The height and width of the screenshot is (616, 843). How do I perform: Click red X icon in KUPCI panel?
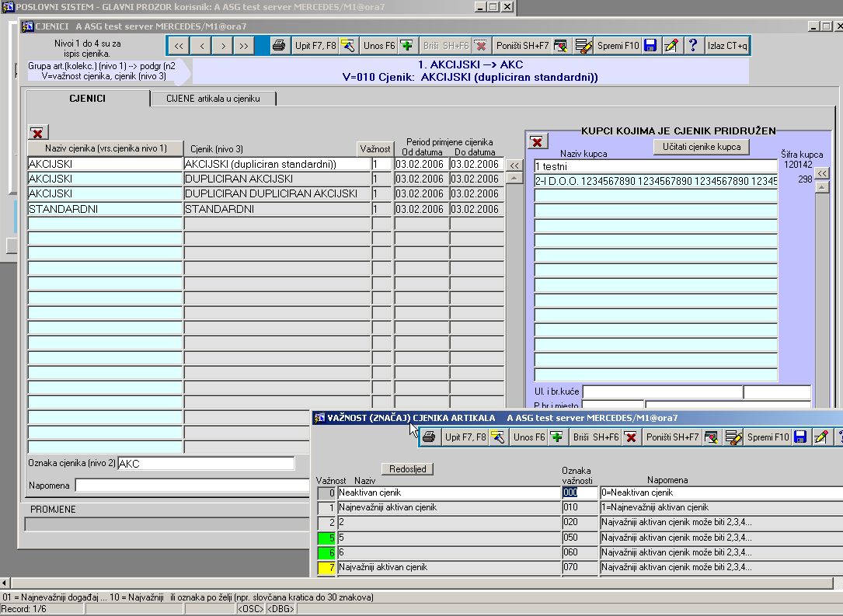click(537, 141)
